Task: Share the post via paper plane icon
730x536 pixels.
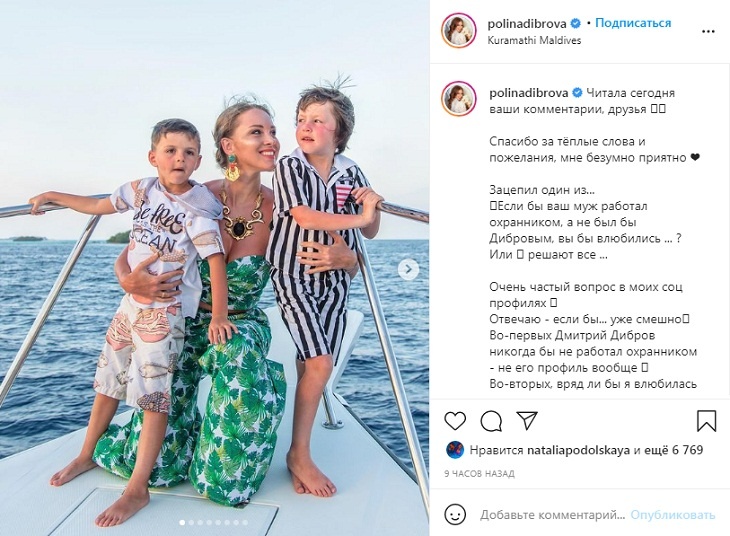Action: pyautogui.click(x=527, y=421)
